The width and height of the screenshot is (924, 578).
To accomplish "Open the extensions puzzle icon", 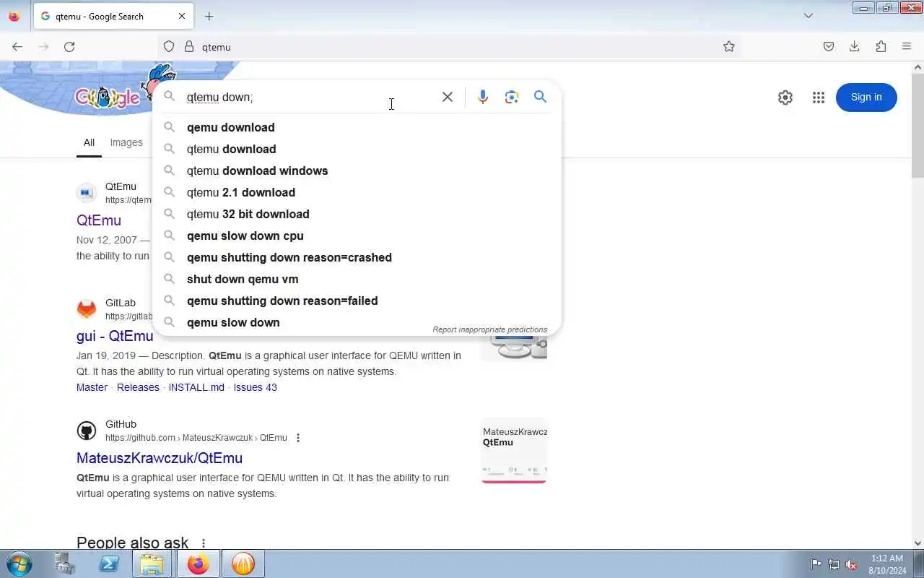I will click(x=881, y=46).
